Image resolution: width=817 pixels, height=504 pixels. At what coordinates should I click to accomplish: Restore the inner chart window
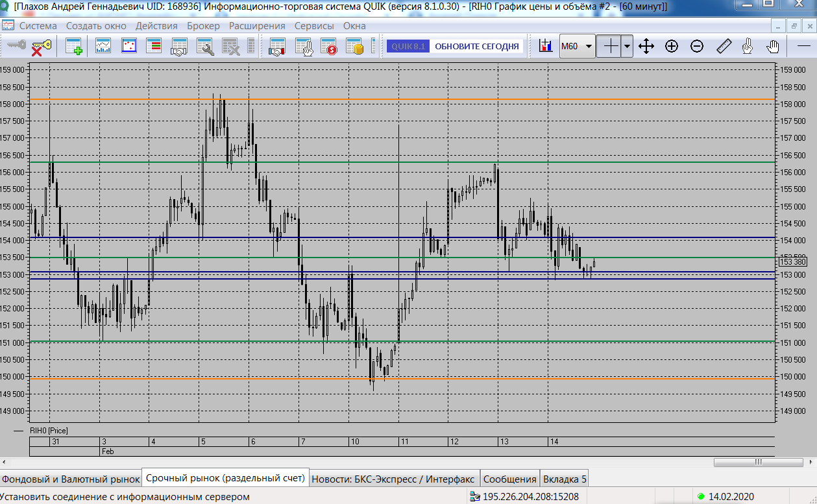[x=794, y=26]
